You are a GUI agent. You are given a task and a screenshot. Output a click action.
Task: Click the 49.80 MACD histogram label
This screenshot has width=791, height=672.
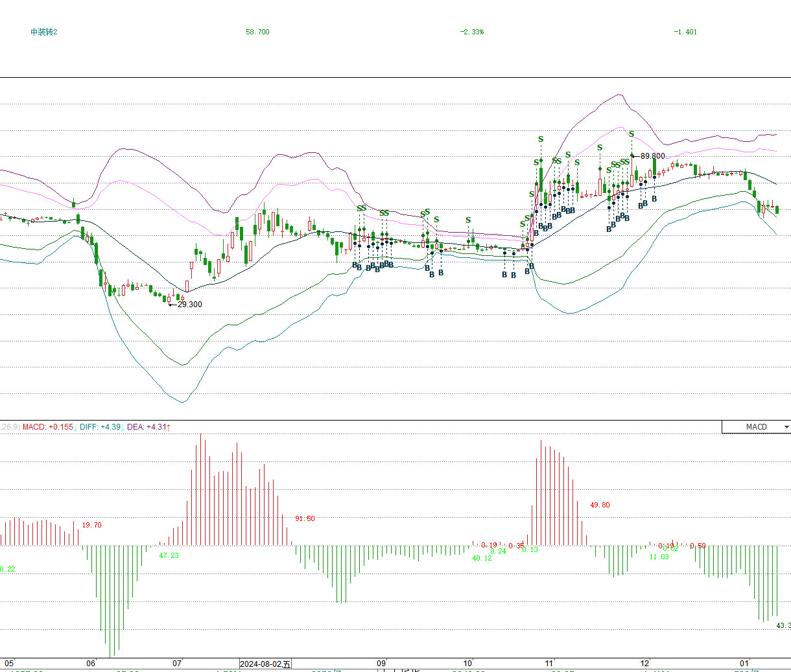click(600, 505)
